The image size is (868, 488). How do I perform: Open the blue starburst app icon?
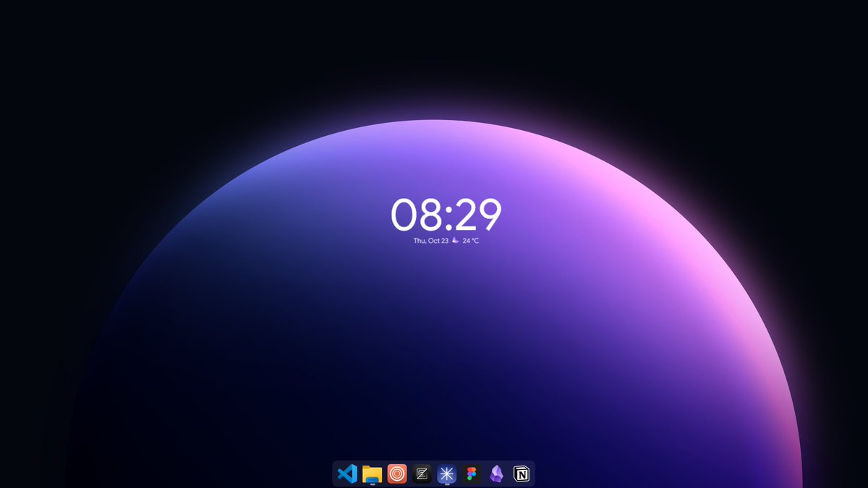coord(447,474)
